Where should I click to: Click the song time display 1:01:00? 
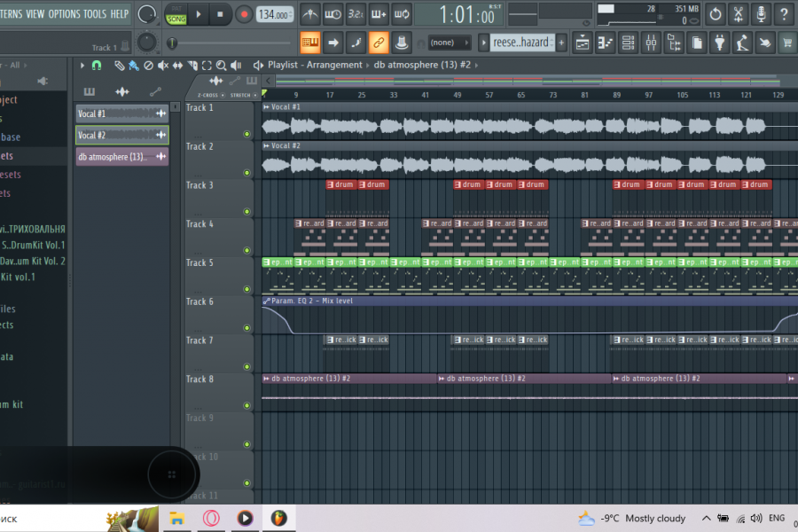click(460, 14)
